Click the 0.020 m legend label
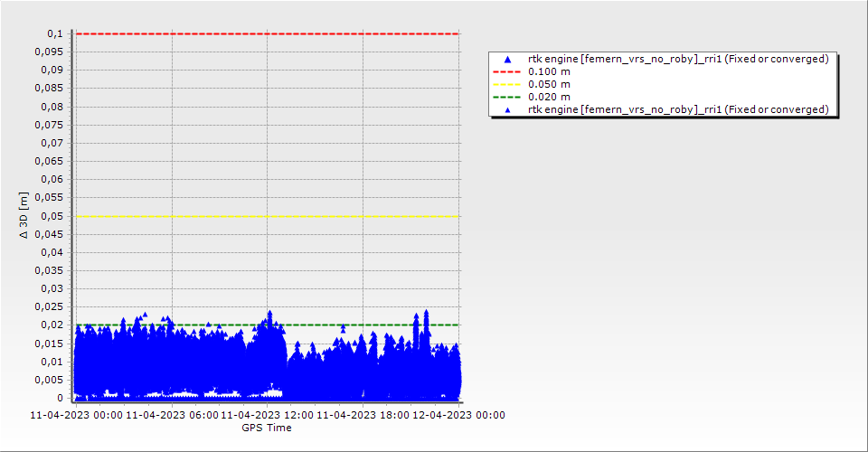This screenshot has width=868, height=452. [549, 97]
